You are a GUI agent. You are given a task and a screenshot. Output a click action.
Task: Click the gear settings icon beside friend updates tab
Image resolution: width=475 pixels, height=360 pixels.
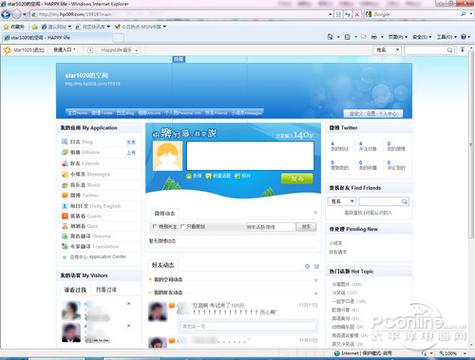tap(307, 266)
